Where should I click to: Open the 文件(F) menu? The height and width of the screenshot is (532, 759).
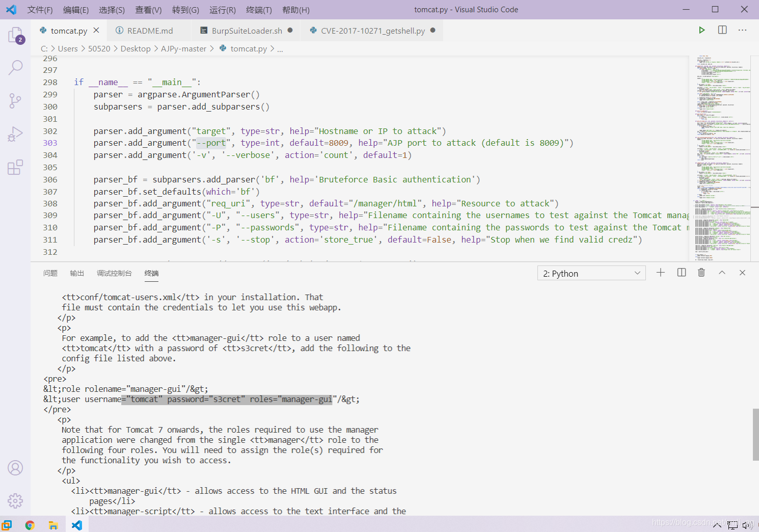pos(40,10)
